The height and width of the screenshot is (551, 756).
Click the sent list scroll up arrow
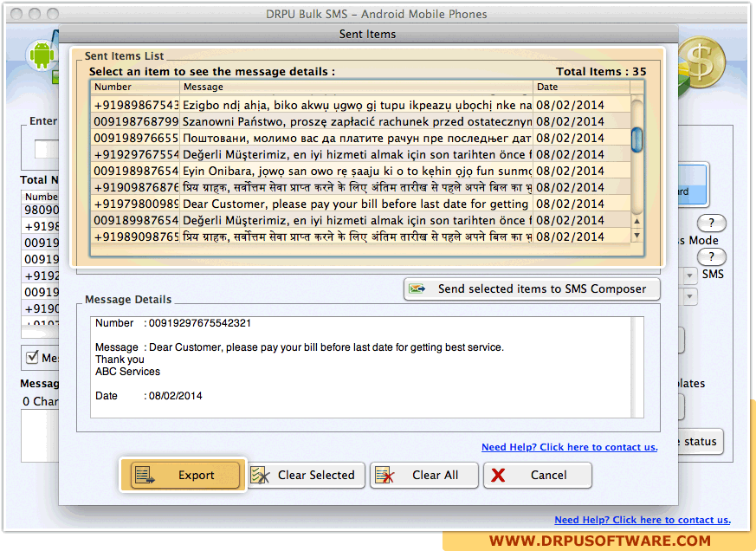point(636,221)
